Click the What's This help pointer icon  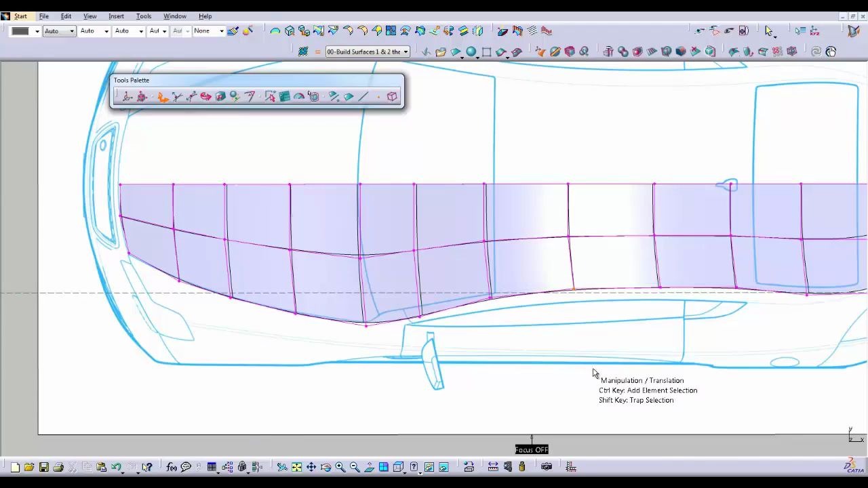click(146, 467)
